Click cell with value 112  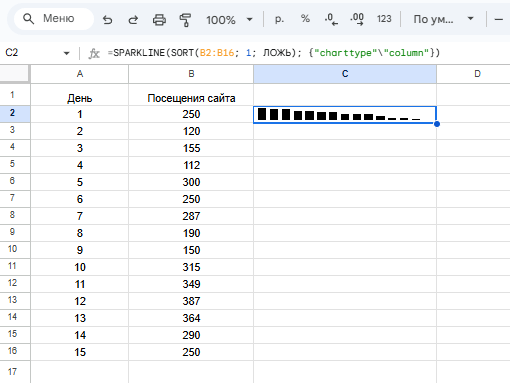[191, 165]
